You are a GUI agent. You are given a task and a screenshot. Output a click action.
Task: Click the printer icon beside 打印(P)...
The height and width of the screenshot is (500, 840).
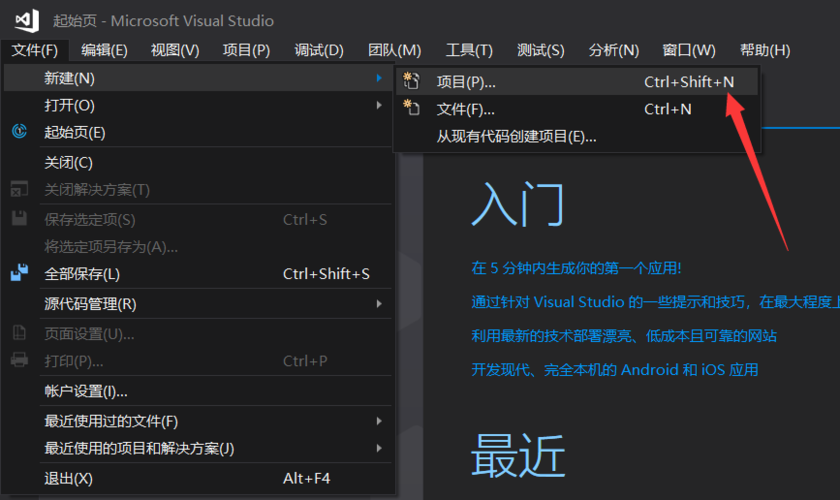19,360
